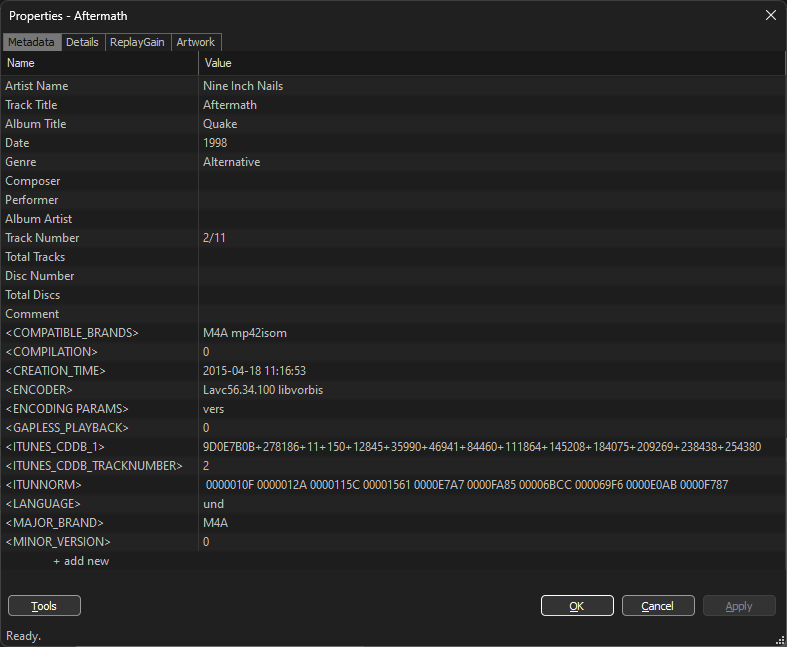The width and height of the screenshot is (787, 647).
Task: Switch to the Details tab
Action: point(82,42)
